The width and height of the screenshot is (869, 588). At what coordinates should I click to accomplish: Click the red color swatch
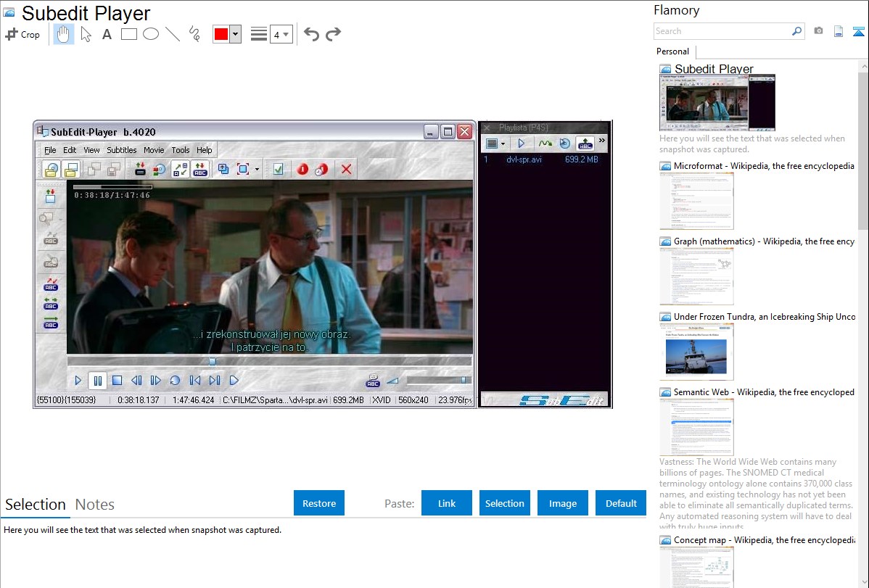tap(221, 34)
